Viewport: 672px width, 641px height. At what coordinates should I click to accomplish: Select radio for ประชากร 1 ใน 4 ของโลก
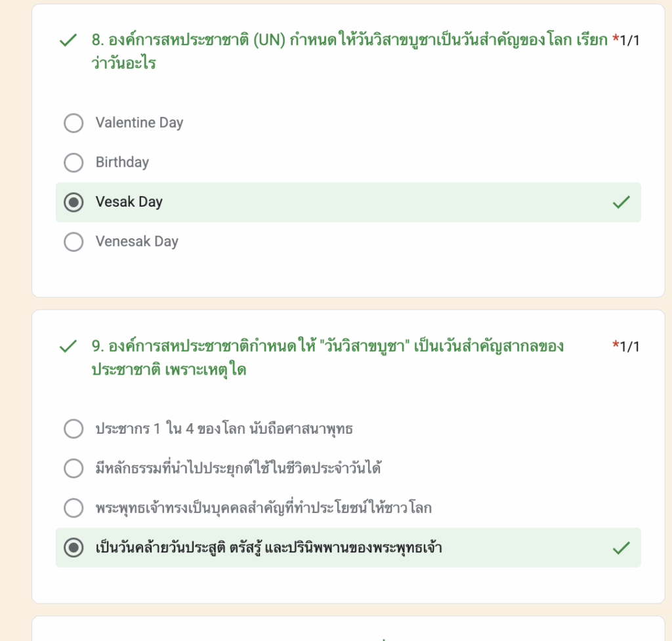click(73, 429)
